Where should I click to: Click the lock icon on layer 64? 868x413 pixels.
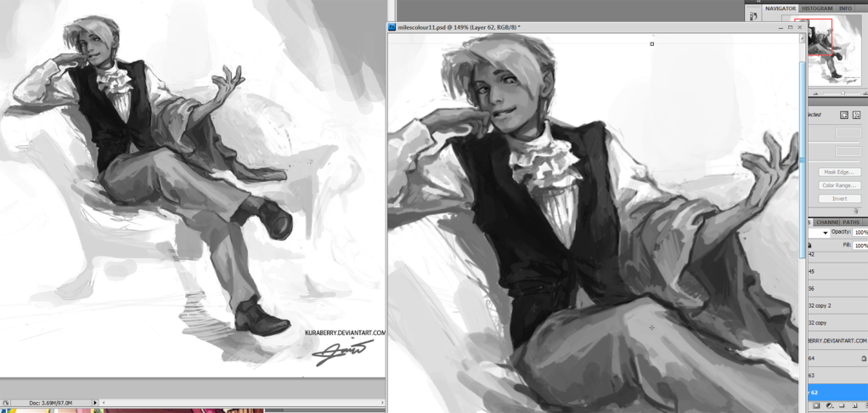pos(864,359)
